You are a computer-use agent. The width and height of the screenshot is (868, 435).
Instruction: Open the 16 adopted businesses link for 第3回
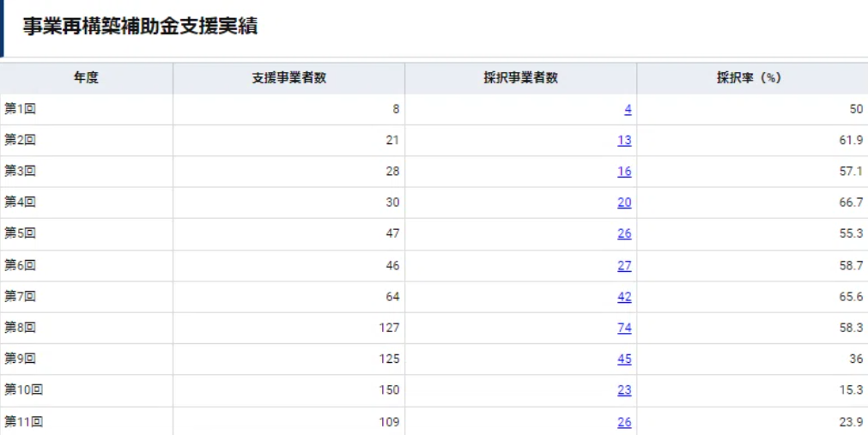tap(624, 172)
